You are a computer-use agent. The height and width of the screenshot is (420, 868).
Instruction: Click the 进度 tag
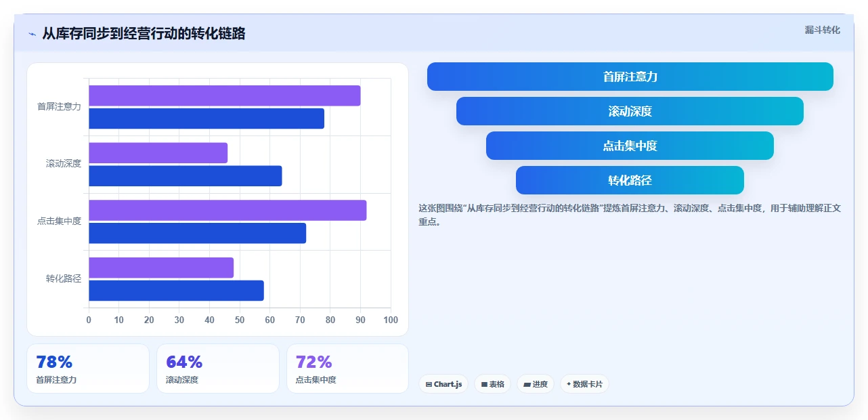(536, 384)
